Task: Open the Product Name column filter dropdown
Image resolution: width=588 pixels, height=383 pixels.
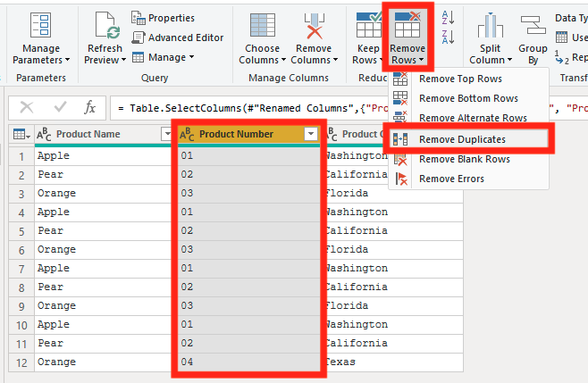Action: coord(166,135)
